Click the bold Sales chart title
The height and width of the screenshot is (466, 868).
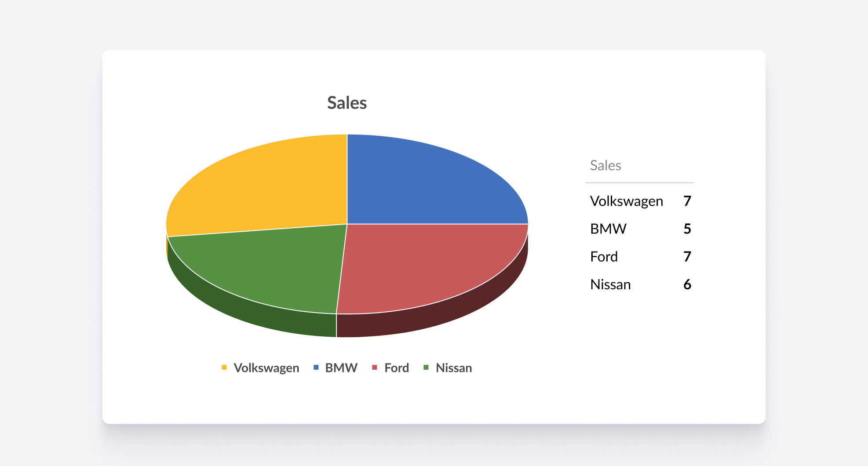(x=347, y=103)
